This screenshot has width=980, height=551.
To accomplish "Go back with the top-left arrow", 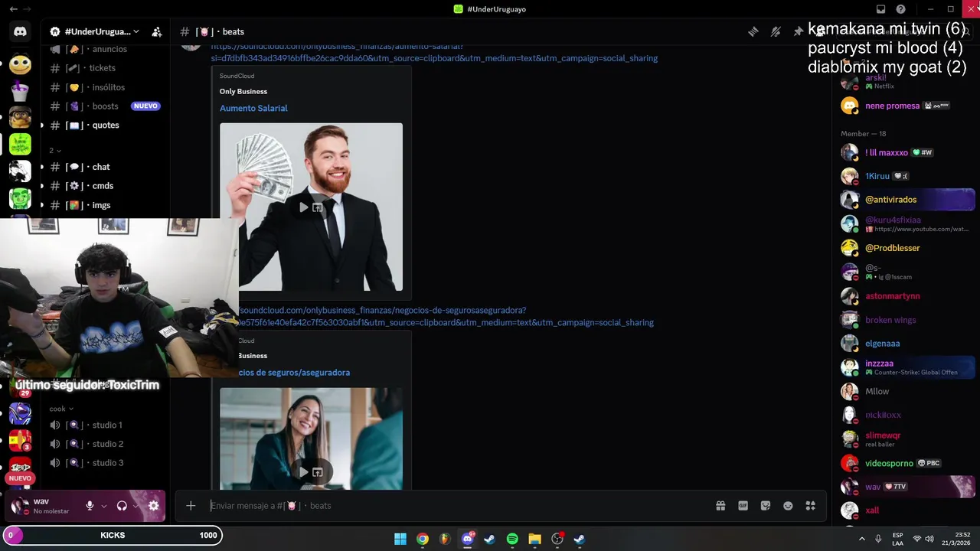I will 13,9.
